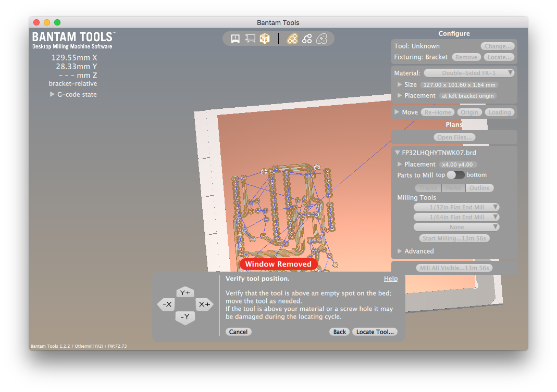Switch to the front machine view icon

[235, 39]
